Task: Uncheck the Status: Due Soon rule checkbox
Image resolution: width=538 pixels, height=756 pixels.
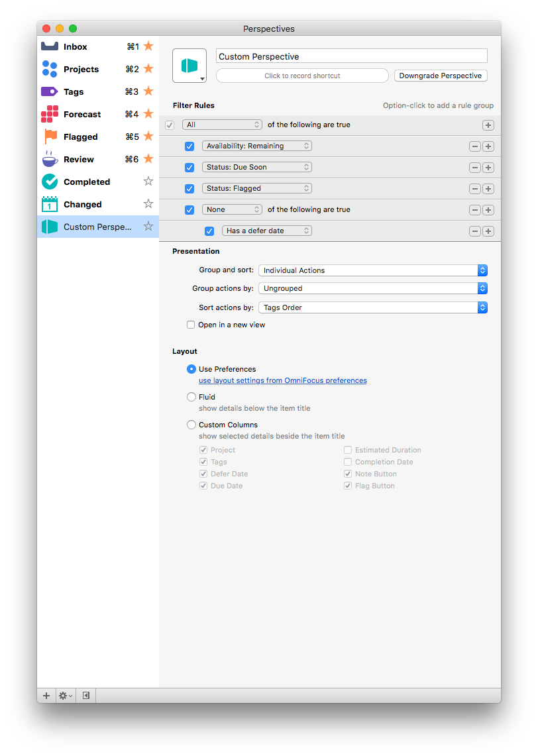Action: (189, 167)
